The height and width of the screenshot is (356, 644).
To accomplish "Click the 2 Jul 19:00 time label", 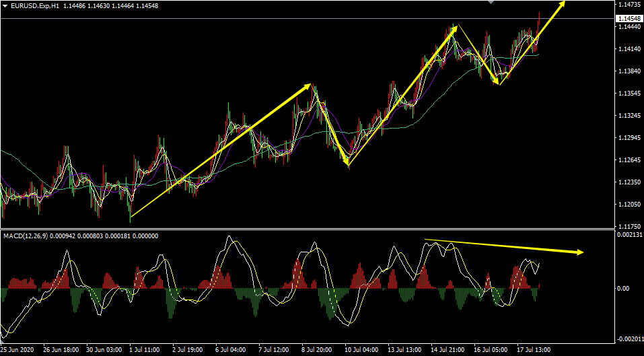I will [188, 350].
